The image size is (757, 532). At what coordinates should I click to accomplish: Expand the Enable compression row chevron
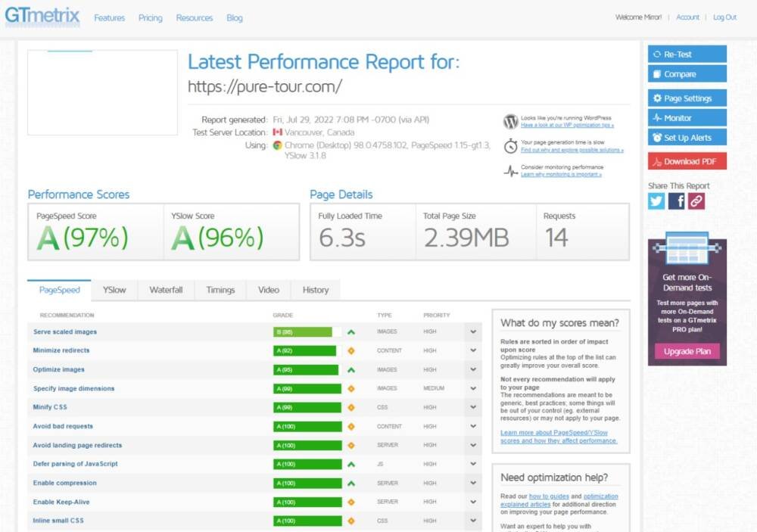(x=473, y=484)
